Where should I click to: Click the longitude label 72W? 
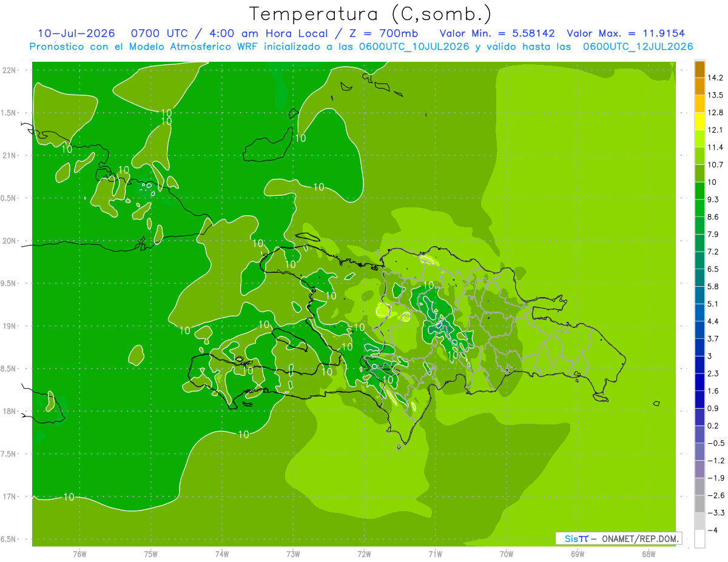coord(364,554)
